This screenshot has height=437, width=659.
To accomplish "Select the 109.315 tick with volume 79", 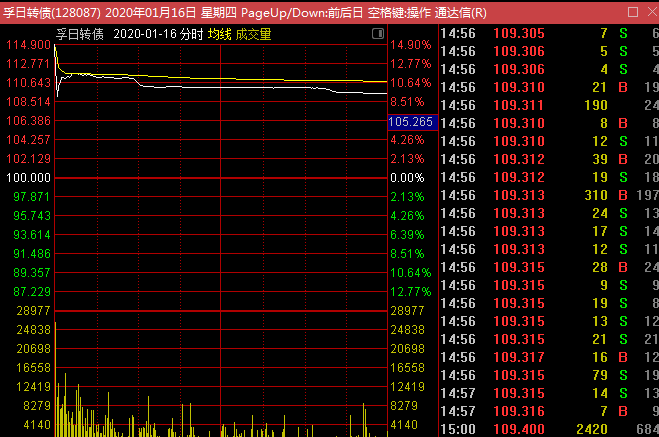I will [549, 375].
